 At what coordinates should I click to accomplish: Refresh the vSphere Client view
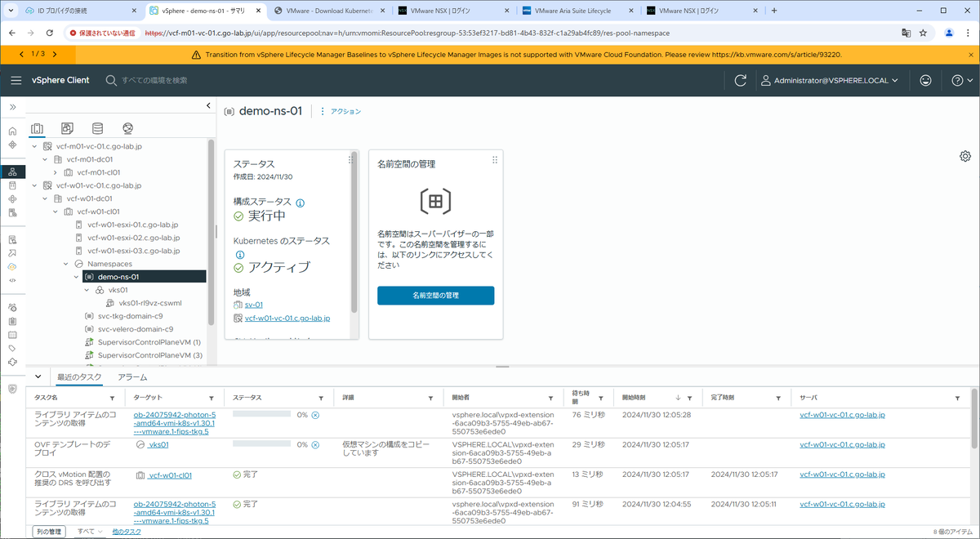point(741,80)
